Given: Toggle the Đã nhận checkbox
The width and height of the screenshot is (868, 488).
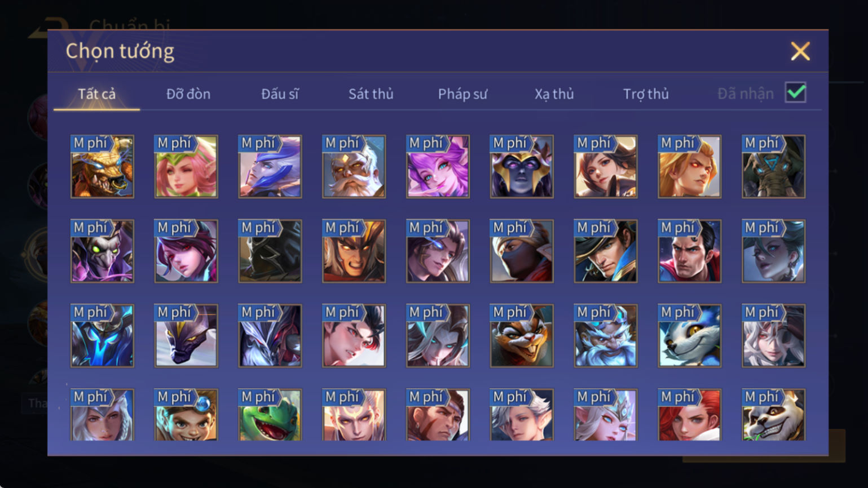Looking at the screenshot, I should pos(795,92).
